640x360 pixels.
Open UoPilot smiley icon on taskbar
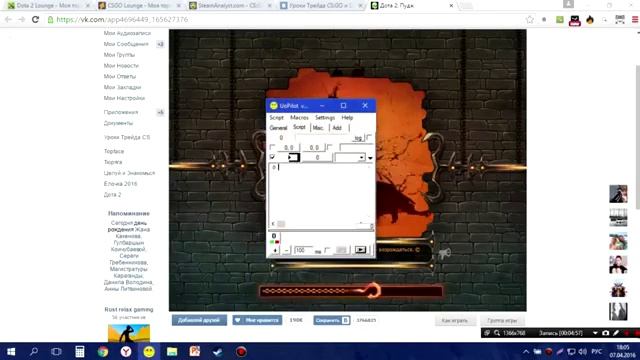[149, 351]
